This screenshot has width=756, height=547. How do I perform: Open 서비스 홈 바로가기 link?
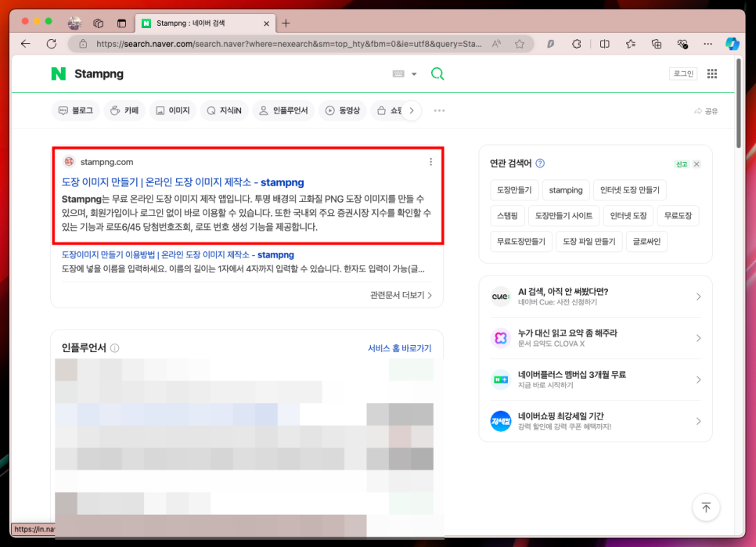click(x=400, y=348)
